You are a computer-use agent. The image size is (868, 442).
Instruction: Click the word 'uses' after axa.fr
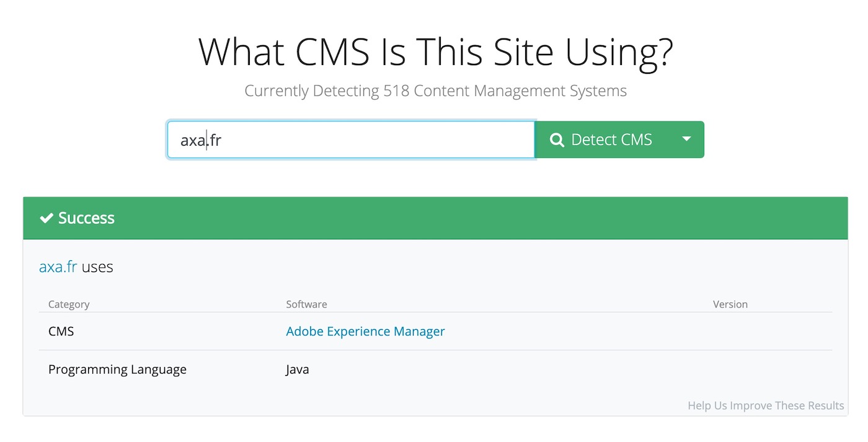(x=97, y=267)
